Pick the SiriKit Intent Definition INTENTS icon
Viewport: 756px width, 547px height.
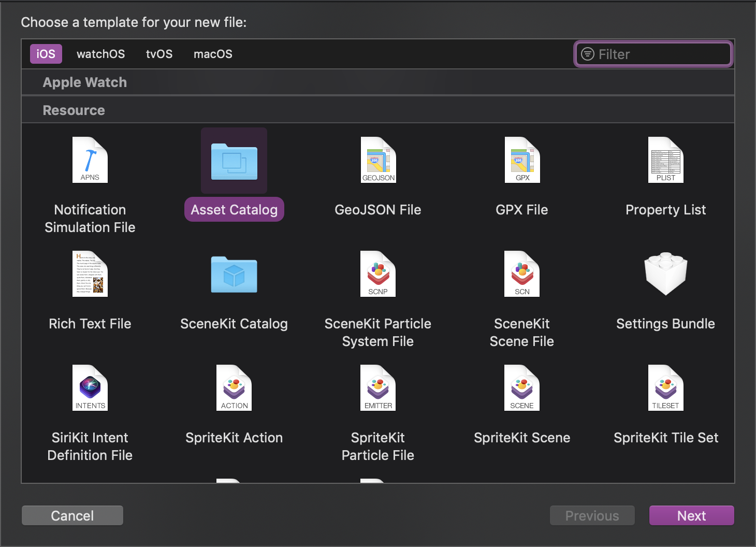pyautogui.click(x=90, y=388)
